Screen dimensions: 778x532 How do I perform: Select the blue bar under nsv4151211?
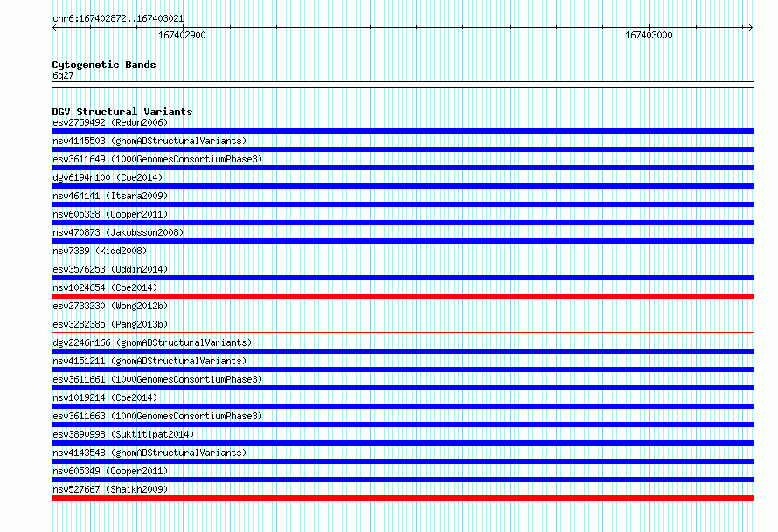click(402, 370)
